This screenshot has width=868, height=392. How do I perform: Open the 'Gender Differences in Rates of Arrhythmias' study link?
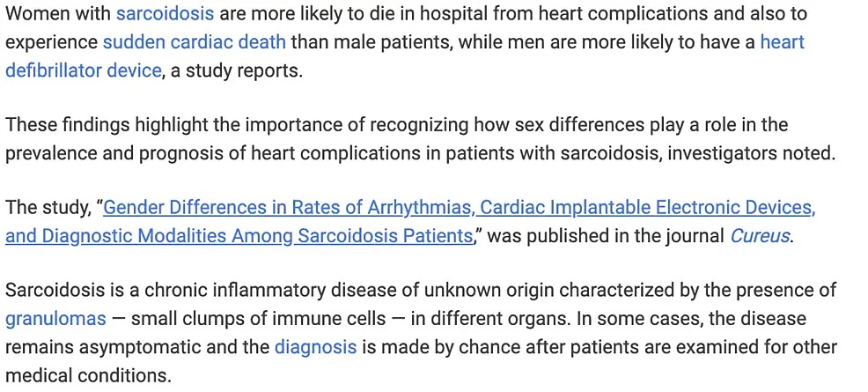tap(459, 209)
